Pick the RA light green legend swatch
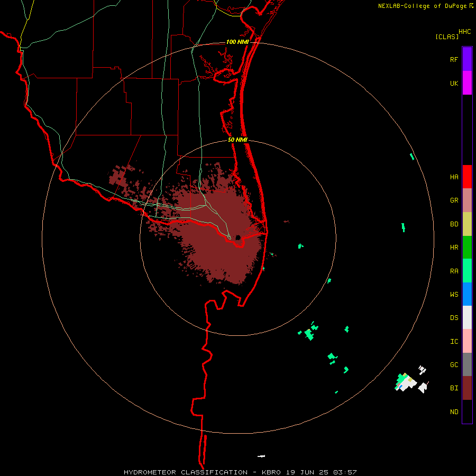 (x=467, y=271)
